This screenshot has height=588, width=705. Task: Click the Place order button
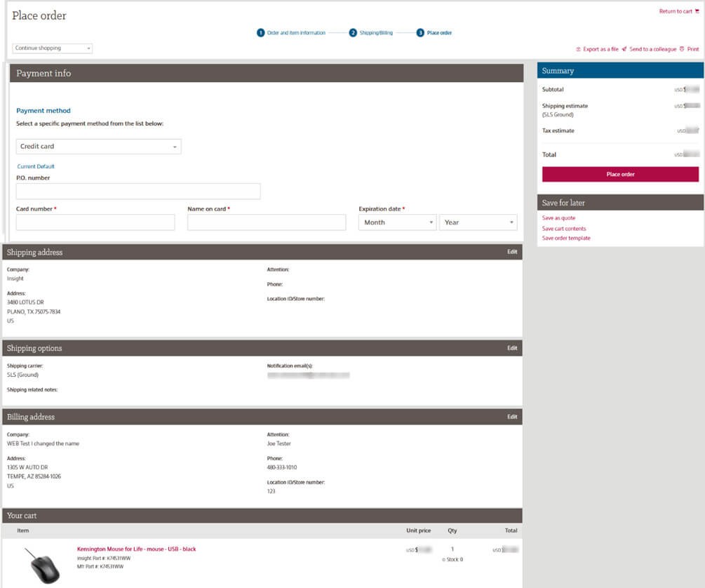(x=619, y=174)
